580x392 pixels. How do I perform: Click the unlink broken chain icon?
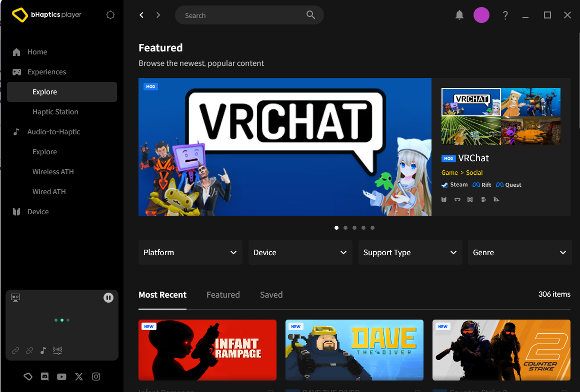29,350
